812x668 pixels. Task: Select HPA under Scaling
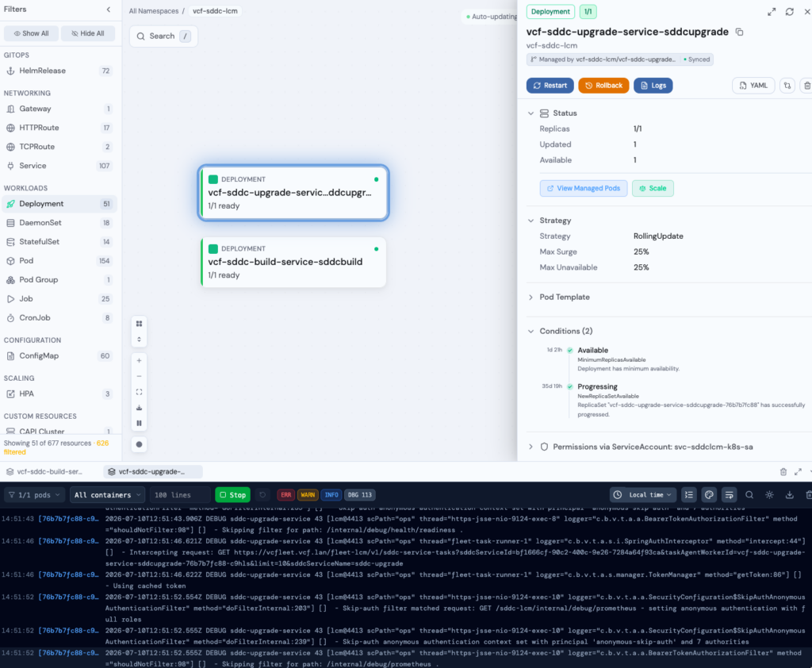click(x=59, y=394)
